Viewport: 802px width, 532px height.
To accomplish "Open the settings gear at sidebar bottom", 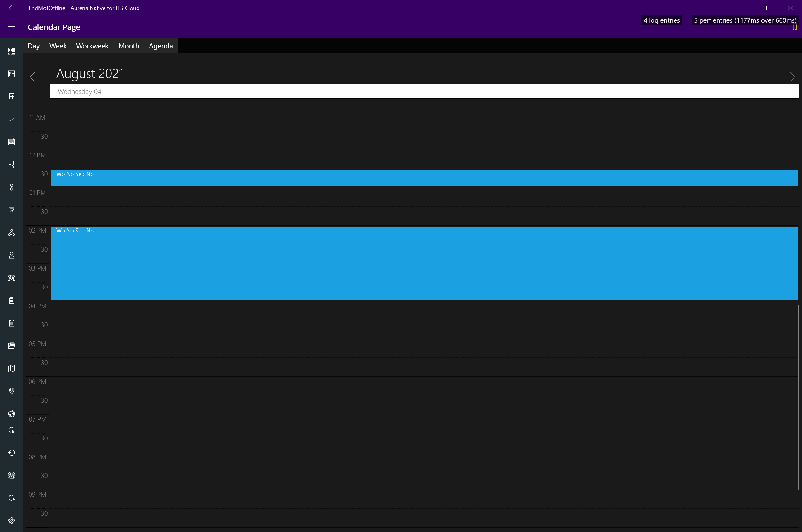I will pyautogui.click(x=12, y=520).
